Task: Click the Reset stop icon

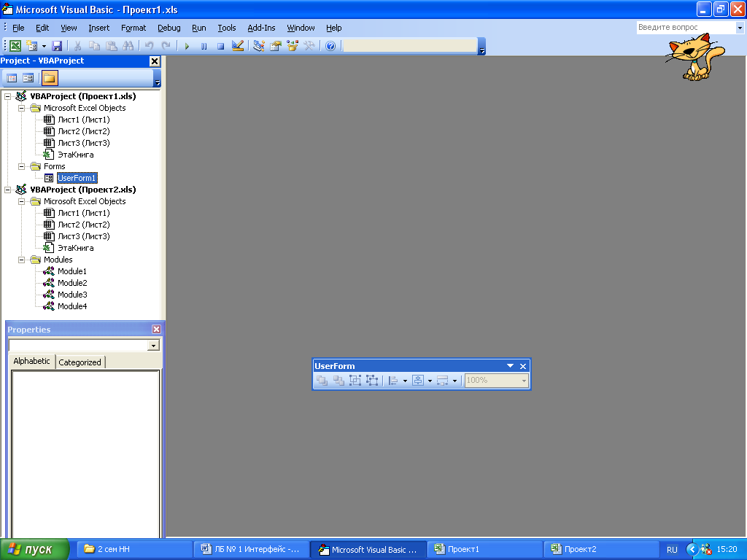Action: [x=220, y=46]
